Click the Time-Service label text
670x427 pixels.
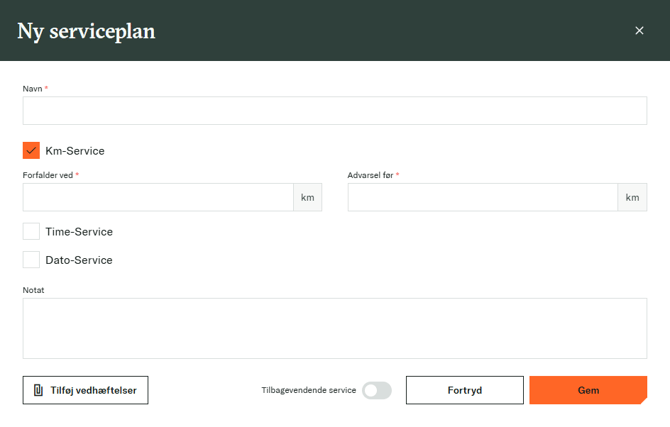79,232
